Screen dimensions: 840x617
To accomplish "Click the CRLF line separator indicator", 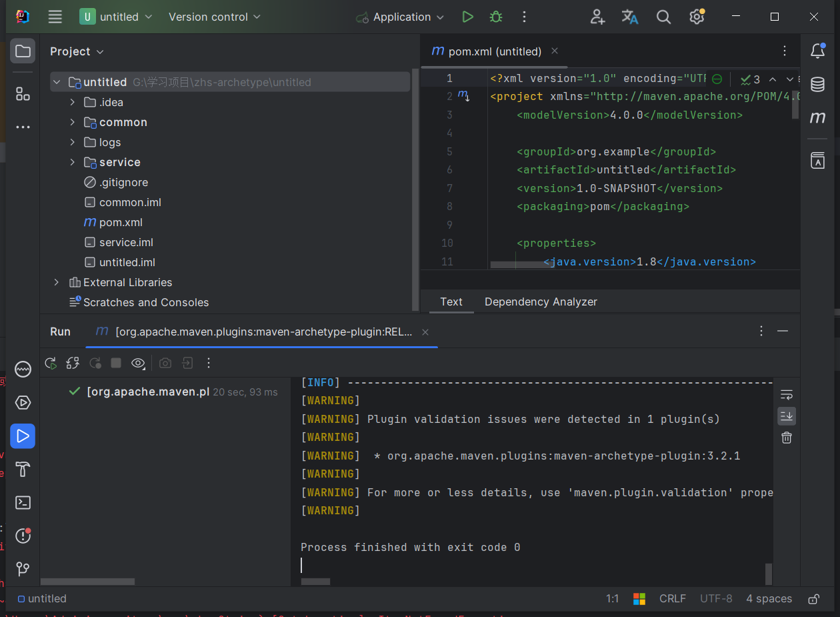I will (x=672, y=598).
